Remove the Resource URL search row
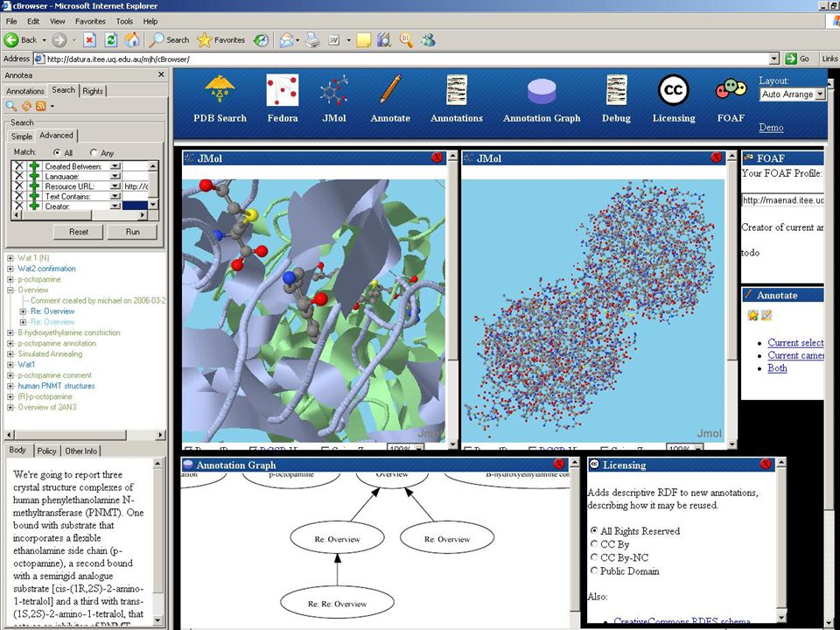Viewport: 840px width, 630px height. tap(18, 186)
